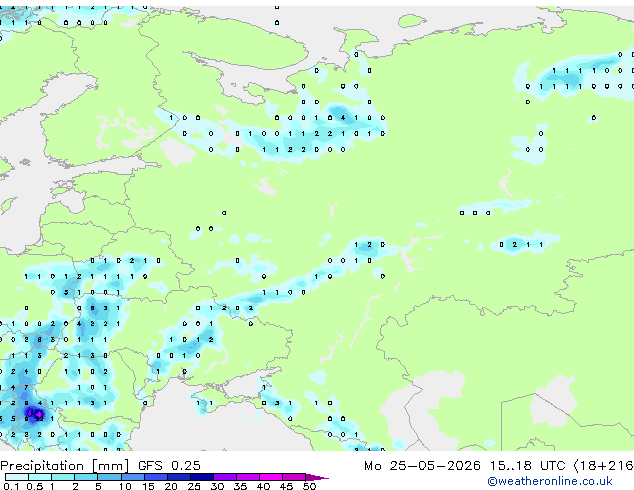The width and height of the screenshot is (634, 490).
Task: Click the above-50 arrow at legend end
Action: [317, 477]
